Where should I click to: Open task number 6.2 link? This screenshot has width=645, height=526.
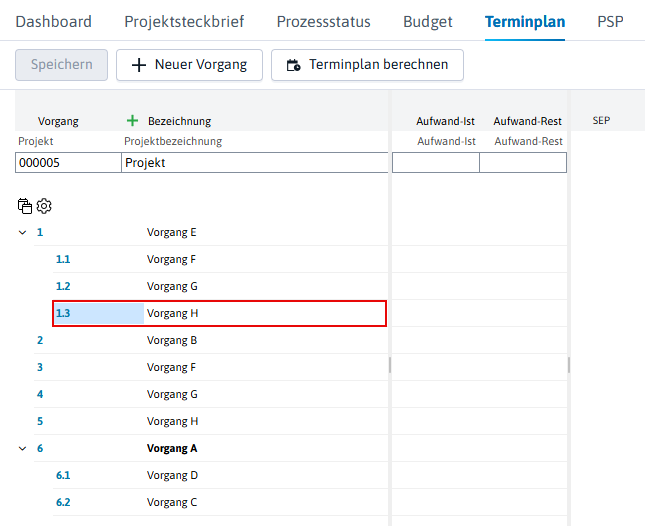[63, 503]
